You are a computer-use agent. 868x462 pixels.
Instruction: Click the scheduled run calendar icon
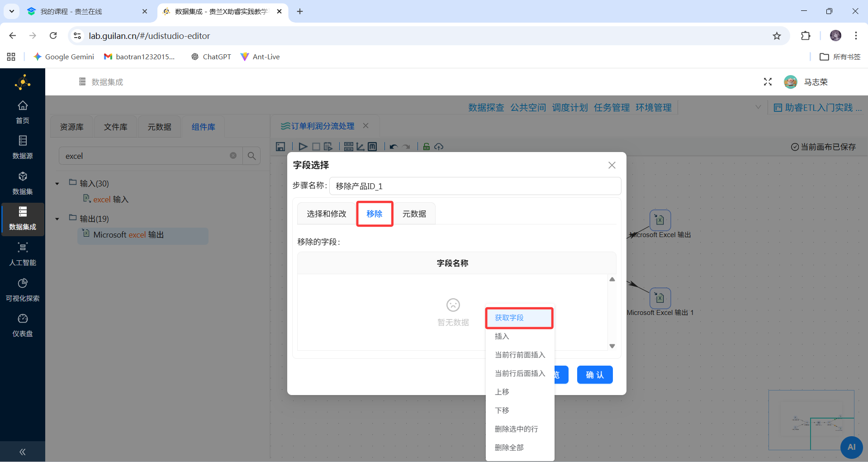[328, 147]
